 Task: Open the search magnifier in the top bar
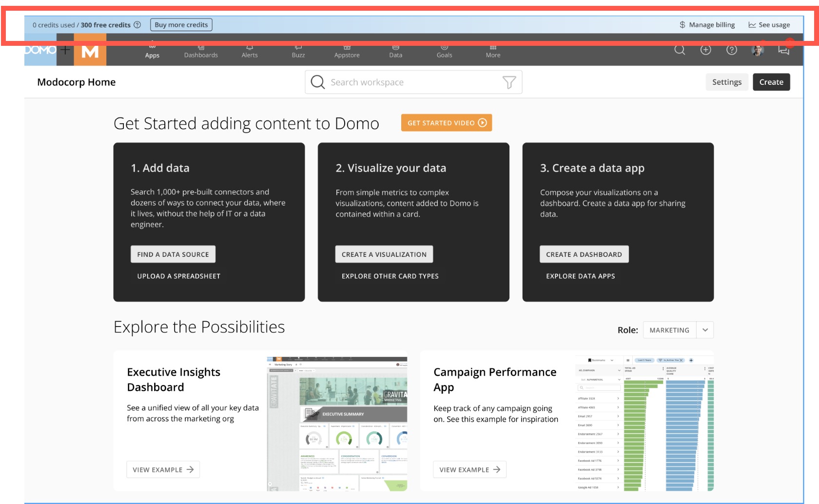(x=680, y=50)
